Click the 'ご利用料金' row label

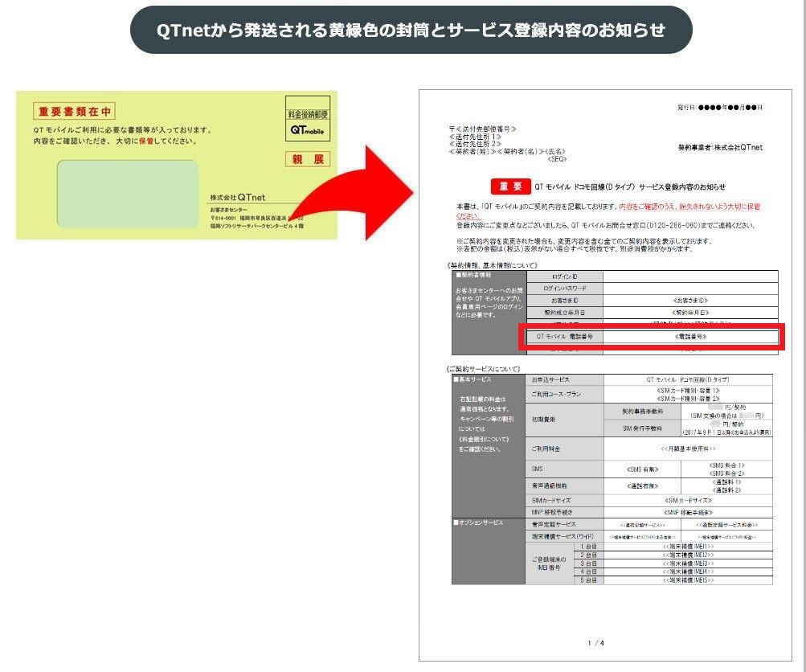(x=564, y=449)
